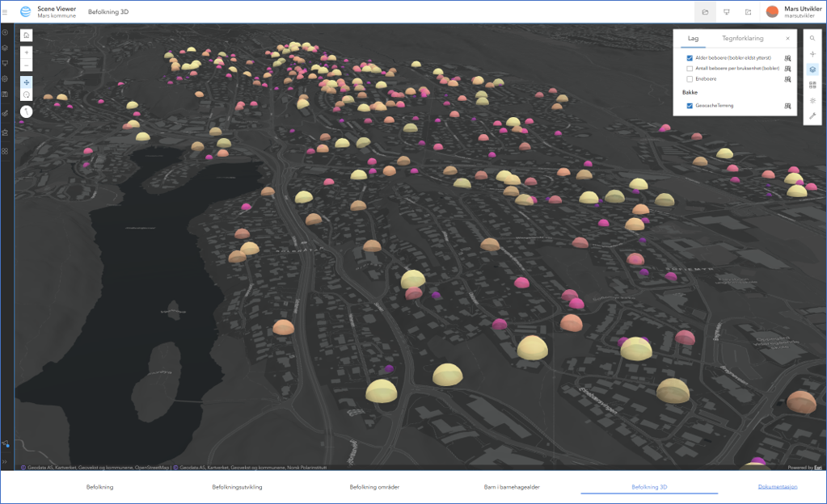827x504 pixels.
Task: Zoom out on the 3D scene
Action: (x=27, y=65)
